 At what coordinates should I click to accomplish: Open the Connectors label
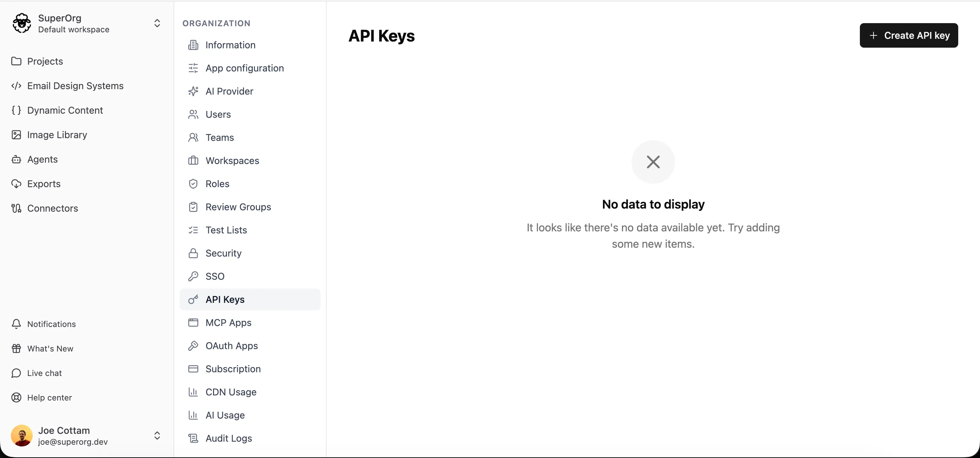coord(52,209)
